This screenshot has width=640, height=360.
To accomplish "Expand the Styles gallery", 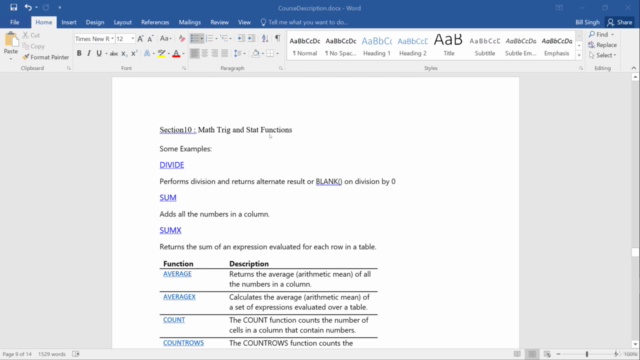I will coord(579,55).
